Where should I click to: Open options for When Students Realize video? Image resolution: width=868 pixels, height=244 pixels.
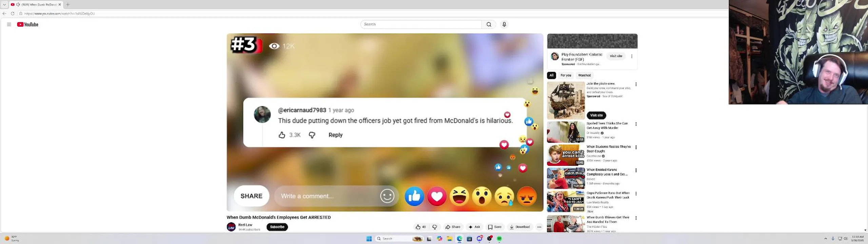click(636, 147)
